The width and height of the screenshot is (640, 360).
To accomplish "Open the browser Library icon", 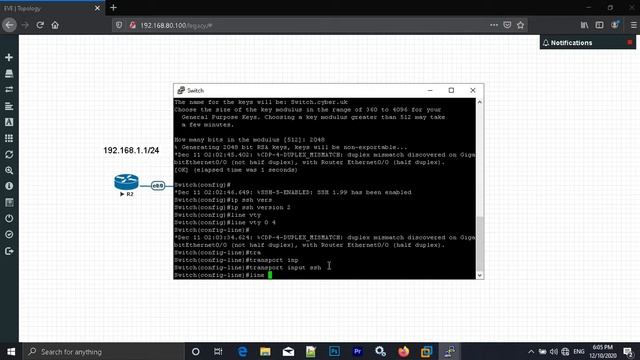I will pyautogui.click(x=584, y=25).
